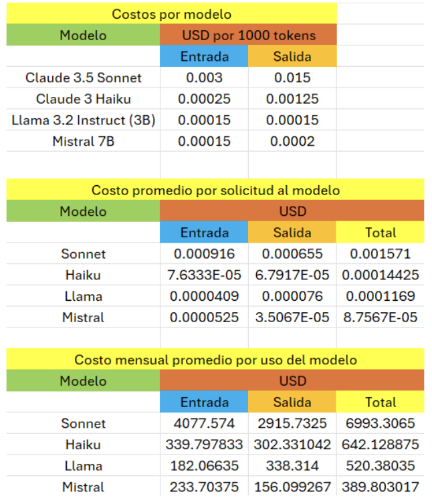This screenshot has height=504, width=432.
Task: Select 'Costo mensual promedio por uso del modelo' header
Action: point(215,360)
